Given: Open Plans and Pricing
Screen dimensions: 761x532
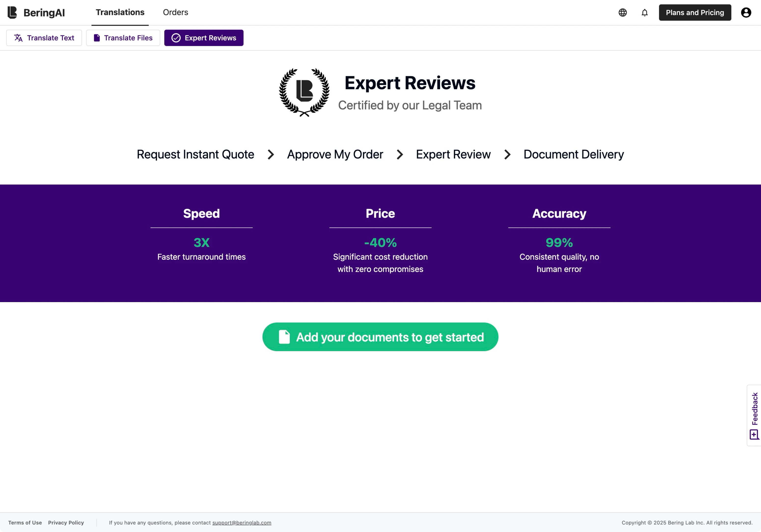Looking at the screenshot, I should (x=695, y=12).
